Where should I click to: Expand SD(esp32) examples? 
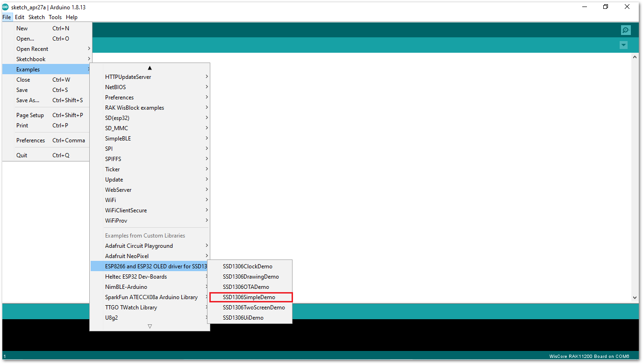[x=150, y=118]
